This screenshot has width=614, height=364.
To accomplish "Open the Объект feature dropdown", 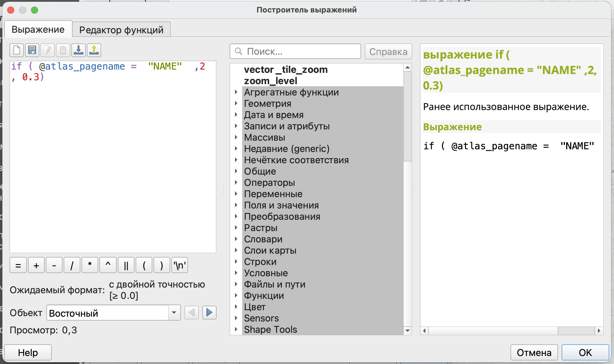I will pyautogui.click(x=174, y=313).
